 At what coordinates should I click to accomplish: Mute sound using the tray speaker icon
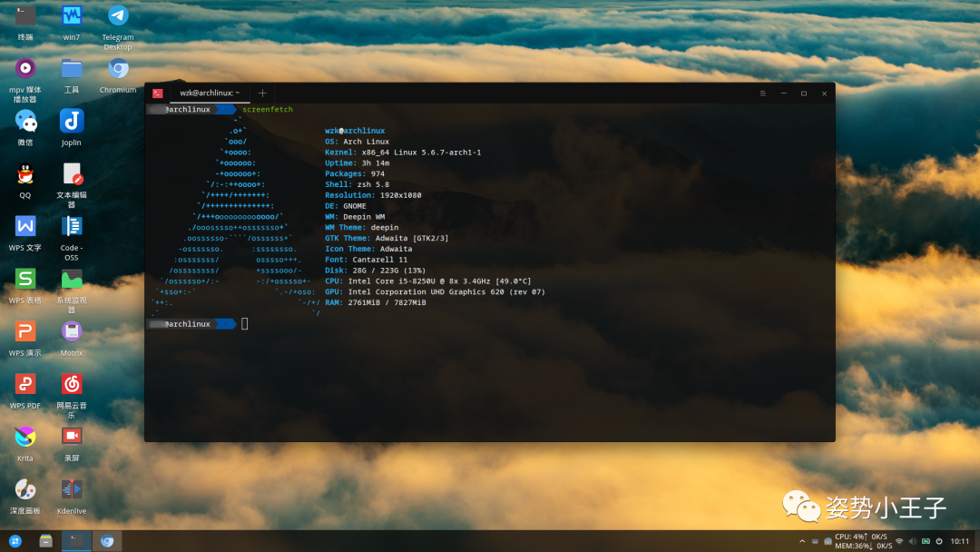coord(912,541)
